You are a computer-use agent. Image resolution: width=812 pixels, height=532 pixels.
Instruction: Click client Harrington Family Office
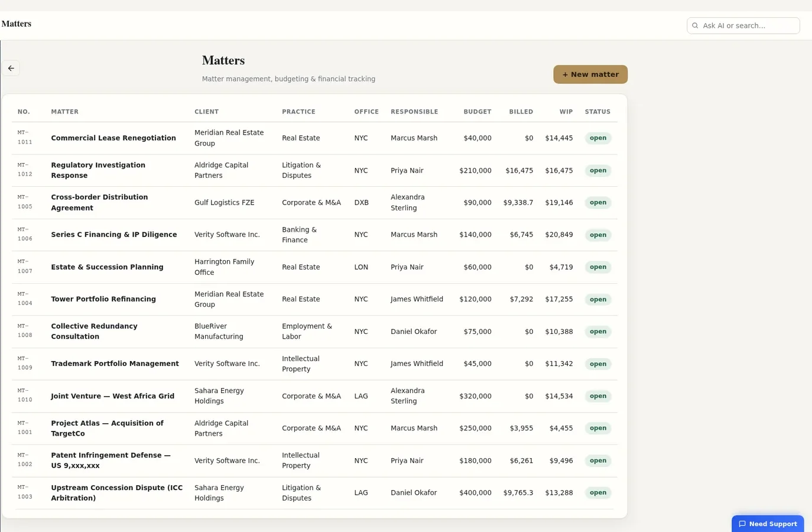point(225,267)
